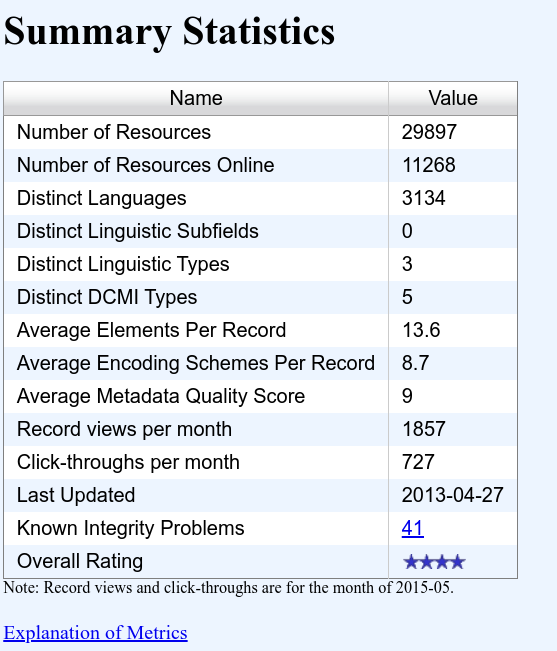557x651 pixels.
Task: Select Average Elements Per Record value 13.6
Action: pos(421,330)
